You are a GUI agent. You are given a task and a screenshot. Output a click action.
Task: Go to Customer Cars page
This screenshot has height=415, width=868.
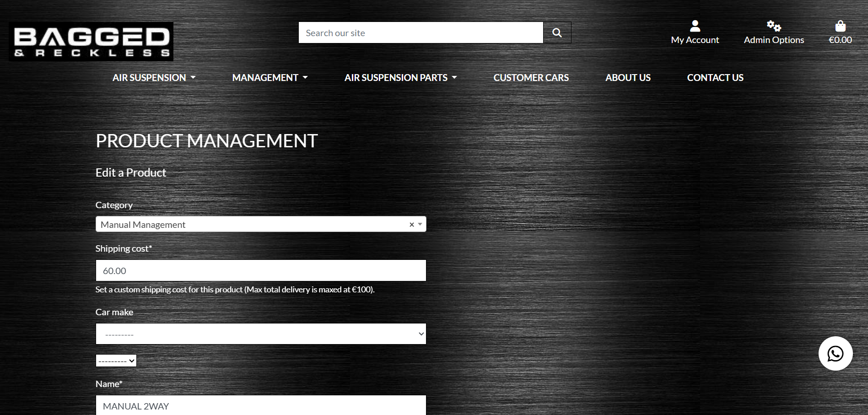point(531,78)
